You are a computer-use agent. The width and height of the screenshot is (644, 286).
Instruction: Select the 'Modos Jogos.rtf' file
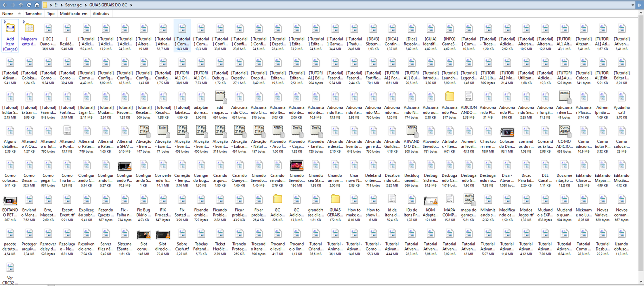(x=526, y=206)
